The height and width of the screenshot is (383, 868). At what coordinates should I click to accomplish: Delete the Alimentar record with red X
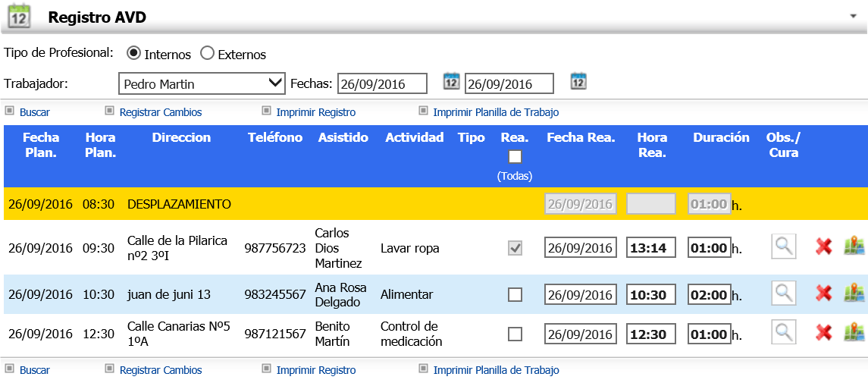(824, 294)
